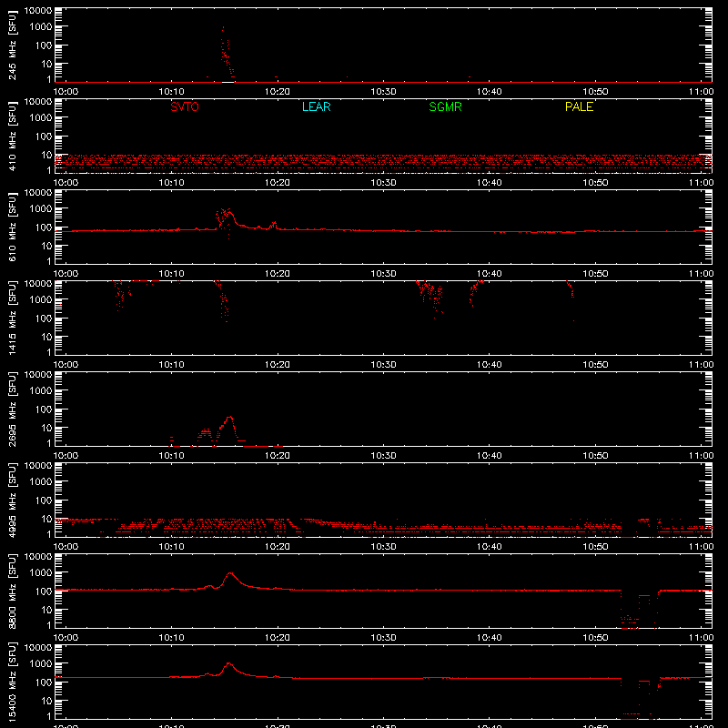Select the red SVTO station label
The image size is (728, 728).
coord(185,106)
